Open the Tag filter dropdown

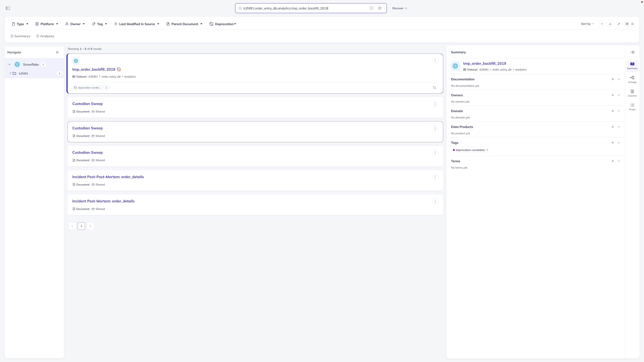pyautogui.click(x=99, y=24)
